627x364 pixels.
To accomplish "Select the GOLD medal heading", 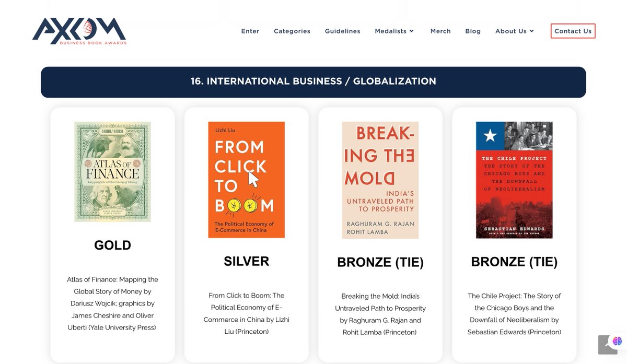I will click(x=112, y=245).
